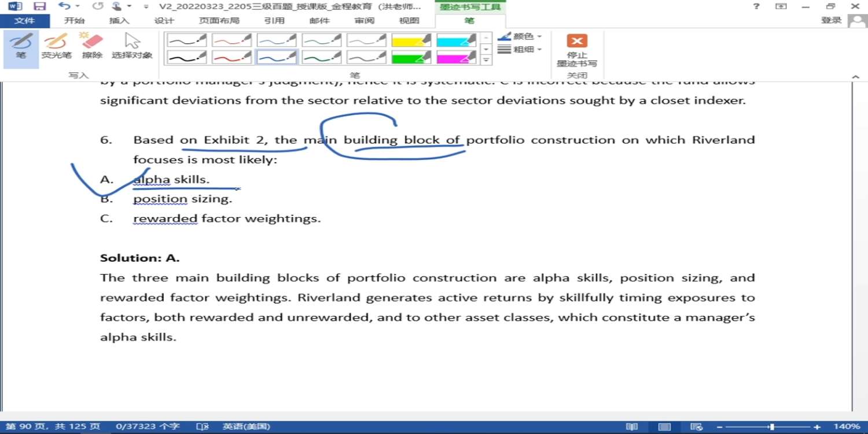Undo the last ink stroke
This screenshot has width=868, height=434.
click(x=65, y=6)
